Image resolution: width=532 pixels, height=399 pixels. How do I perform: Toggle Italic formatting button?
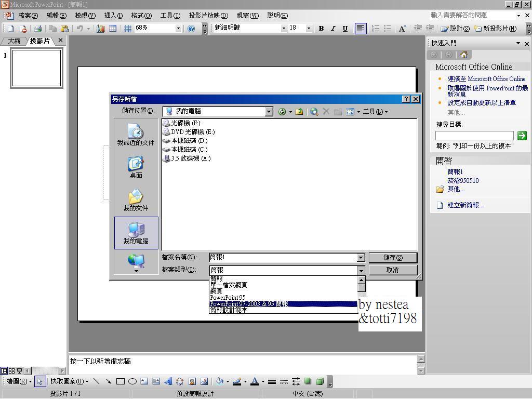pos(333,29)
